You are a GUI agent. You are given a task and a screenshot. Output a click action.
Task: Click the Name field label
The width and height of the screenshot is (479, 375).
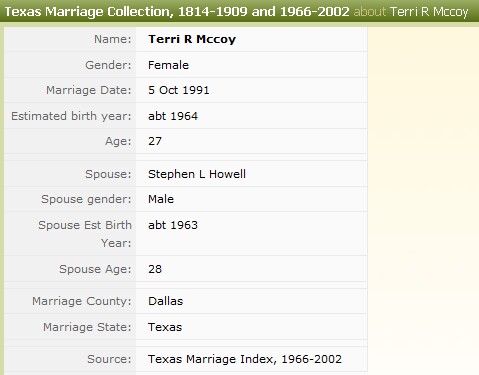[113, 39]
